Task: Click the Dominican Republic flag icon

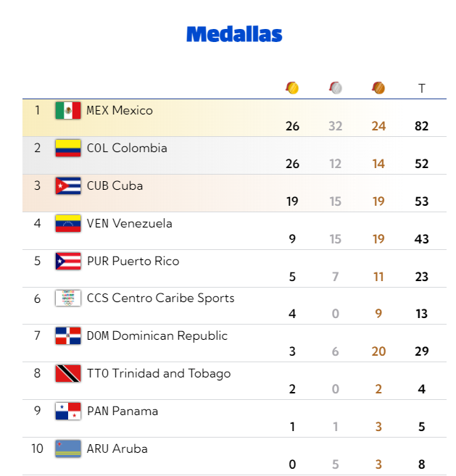Action: coord(68,336)
